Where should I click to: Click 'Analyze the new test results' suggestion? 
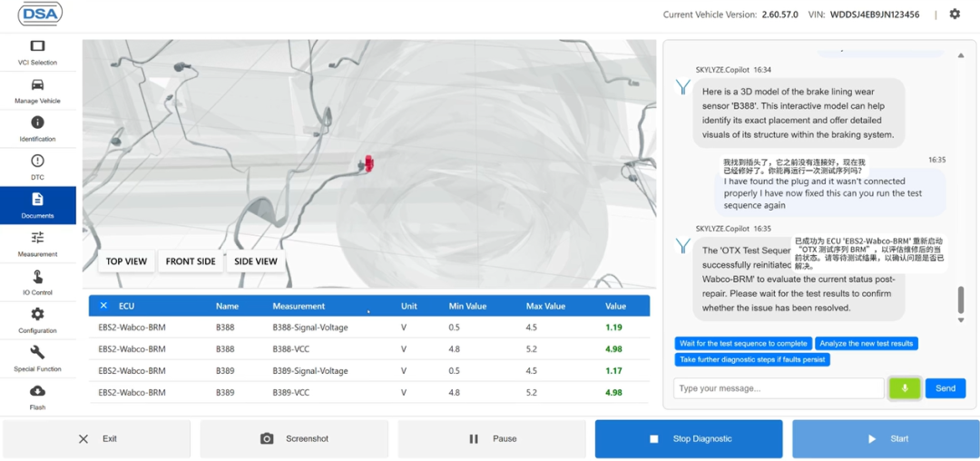(x=867, y=343)
